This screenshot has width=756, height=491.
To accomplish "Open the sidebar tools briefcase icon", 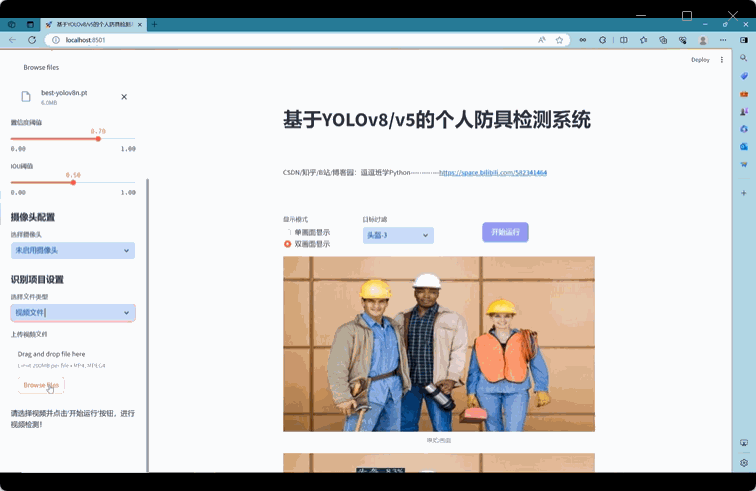I will (744, 94).
